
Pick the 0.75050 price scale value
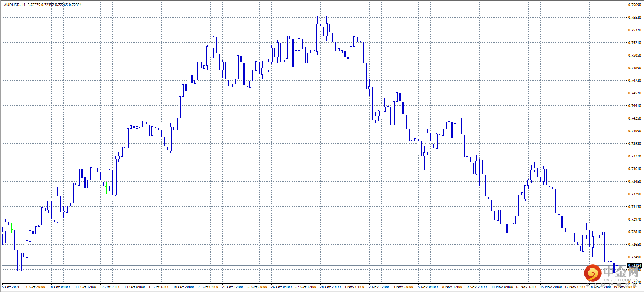(x=635, y=55)
